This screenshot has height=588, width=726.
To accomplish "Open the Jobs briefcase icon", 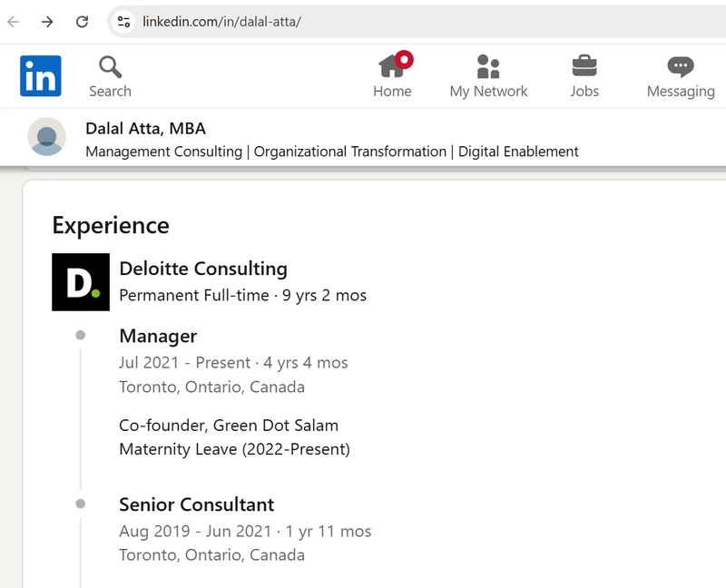I will [x=584, y=66].
